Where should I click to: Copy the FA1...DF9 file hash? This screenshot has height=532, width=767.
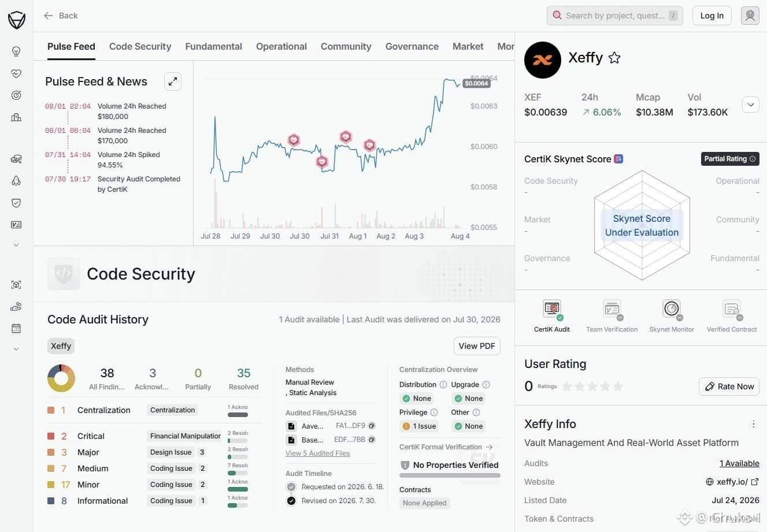[x=372, y=426]
